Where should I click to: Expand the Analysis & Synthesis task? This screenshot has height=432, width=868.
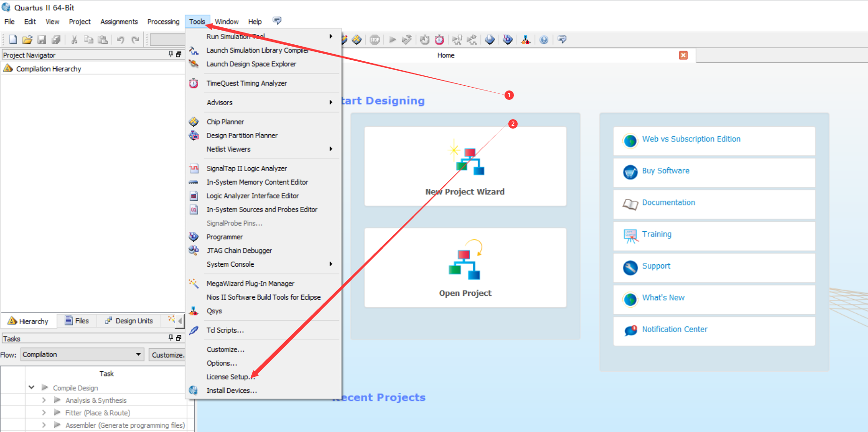click(x=44, y=400)
